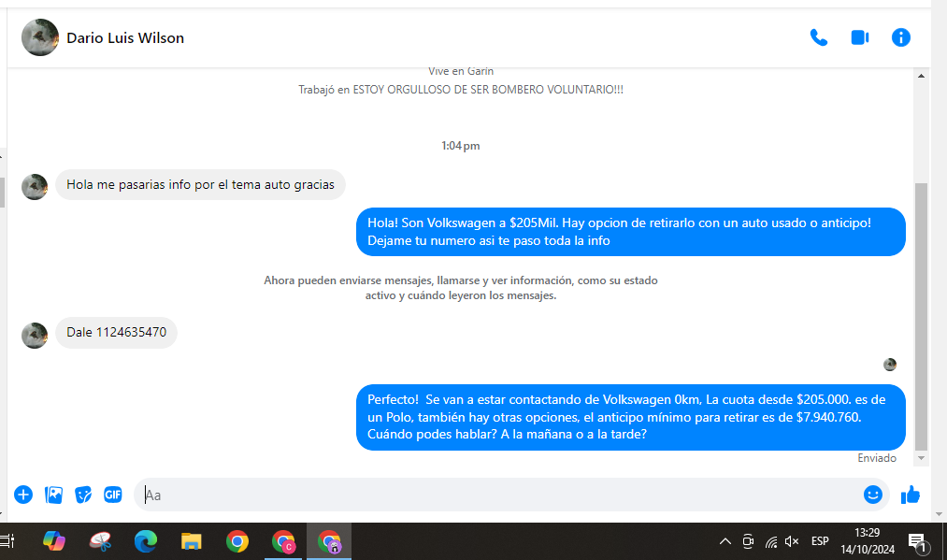947x560 pixels.
Task: Open the network Wi-Fi tray icon
Action: [x=771, y=541]
